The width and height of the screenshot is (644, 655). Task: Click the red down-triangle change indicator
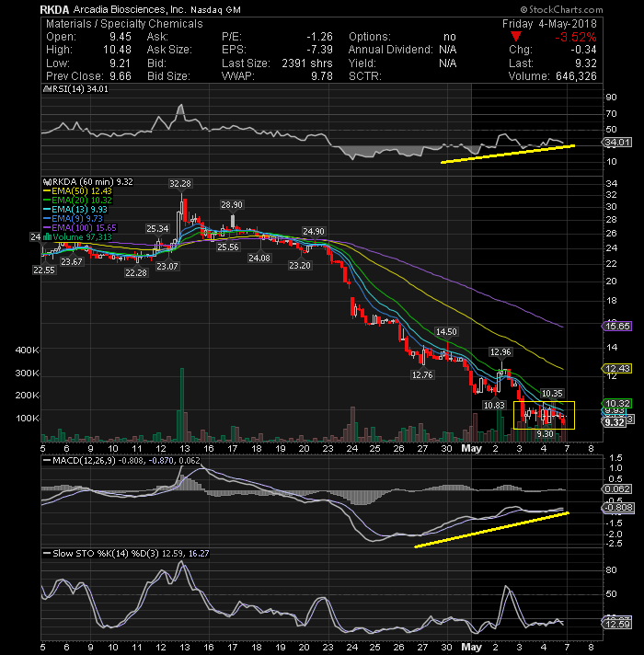click(517, 37)
